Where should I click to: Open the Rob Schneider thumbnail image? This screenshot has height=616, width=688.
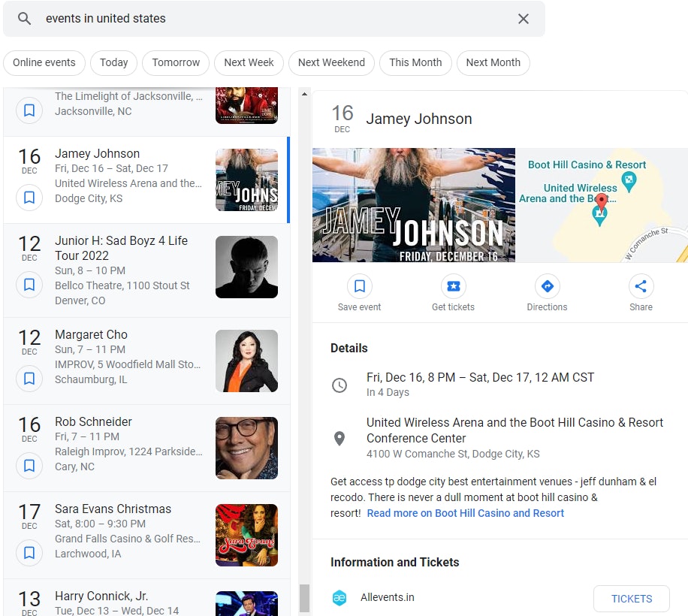tap(246, 448)
